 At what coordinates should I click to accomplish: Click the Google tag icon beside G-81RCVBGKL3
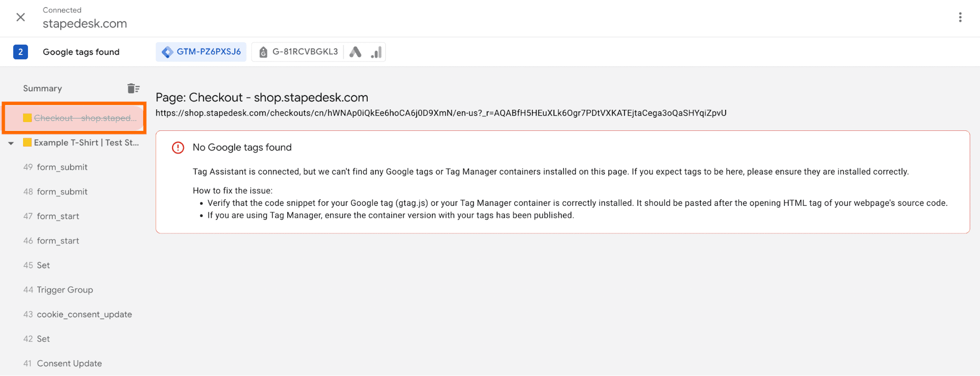263,52
